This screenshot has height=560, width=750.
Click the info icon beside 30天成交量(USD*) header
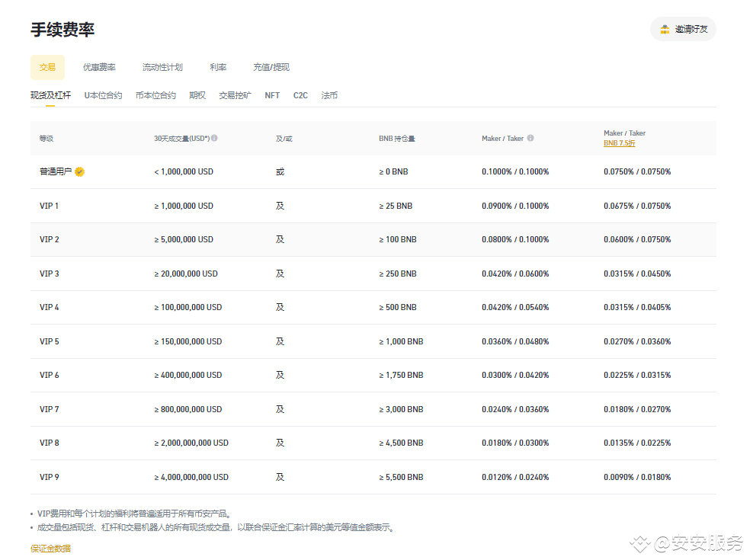pyautogui.click(x=214, y=138)
